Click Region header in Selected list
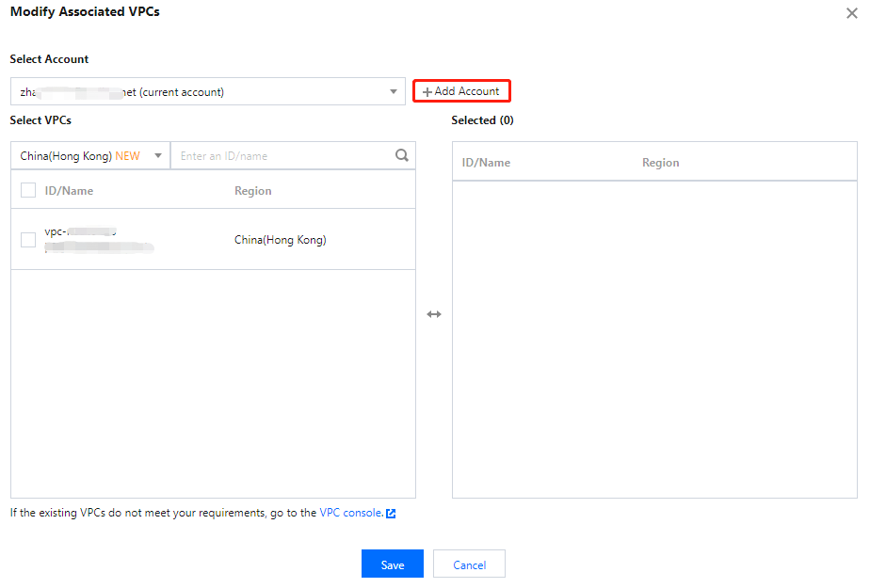The height and width of the screenshot is (588, 870). coord(661,163)
